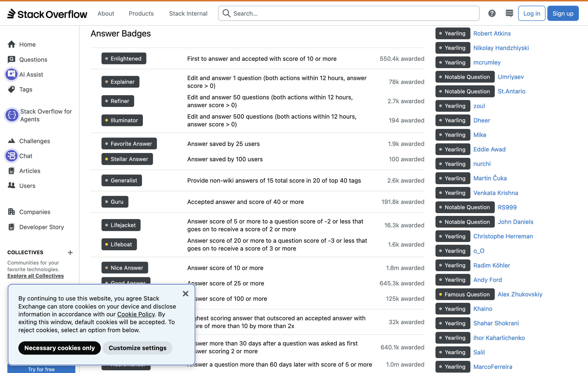Click the Sign up button

pyautogui.click(x=563, y=14)
